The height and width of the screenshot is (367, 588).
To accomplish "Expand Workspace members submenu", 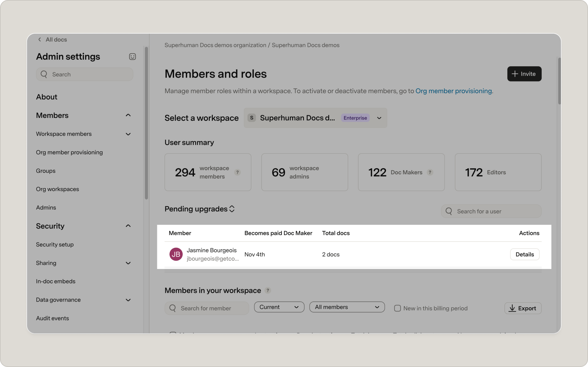I will pyautogui.click(x=128, y=134).
